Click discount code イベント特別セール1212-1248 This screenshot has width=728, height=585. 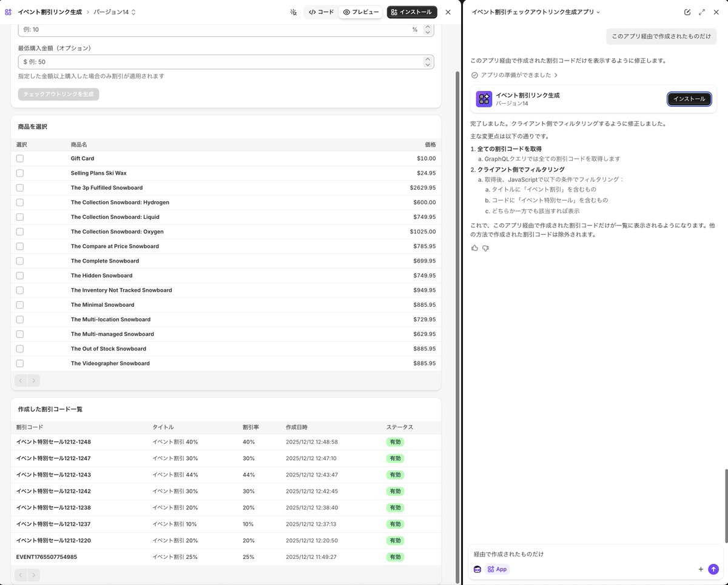click(x=53, y=442)
